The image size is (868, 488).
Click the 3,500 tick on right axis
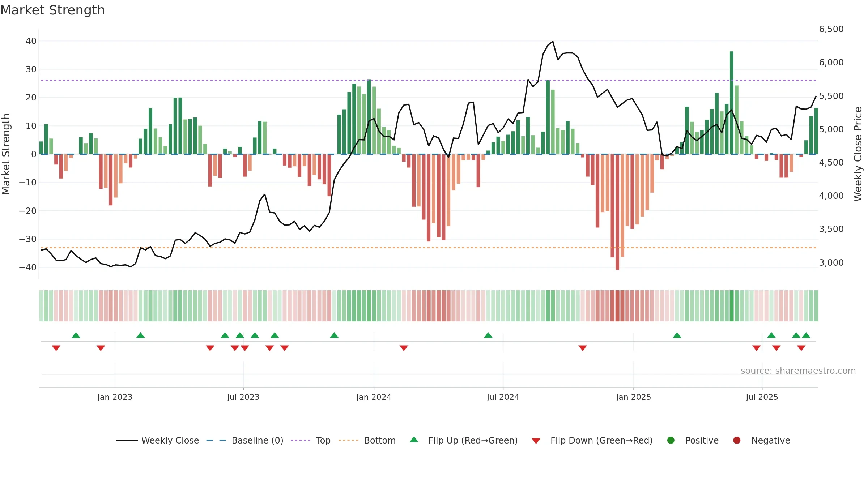pos(831,229)
